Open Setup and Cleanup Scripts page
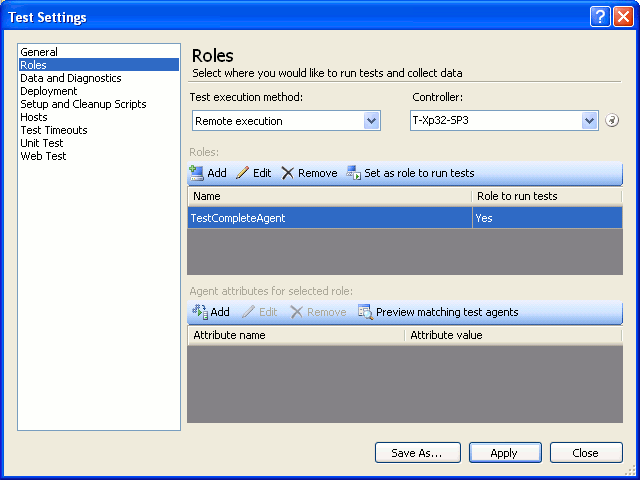 [83, 104]
